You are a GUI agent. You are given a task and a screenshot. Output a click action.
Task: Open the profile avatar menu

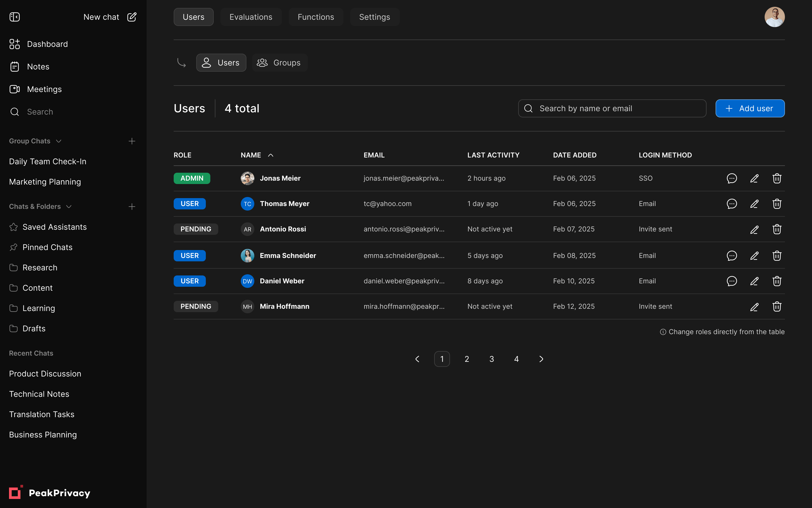point(775,17)
